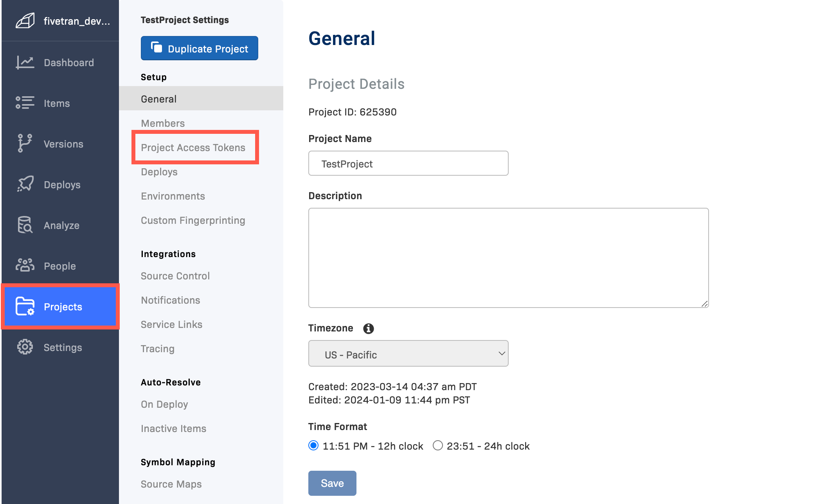
Task: Open Notifications integration settings
Action: (x=171, y=300)
